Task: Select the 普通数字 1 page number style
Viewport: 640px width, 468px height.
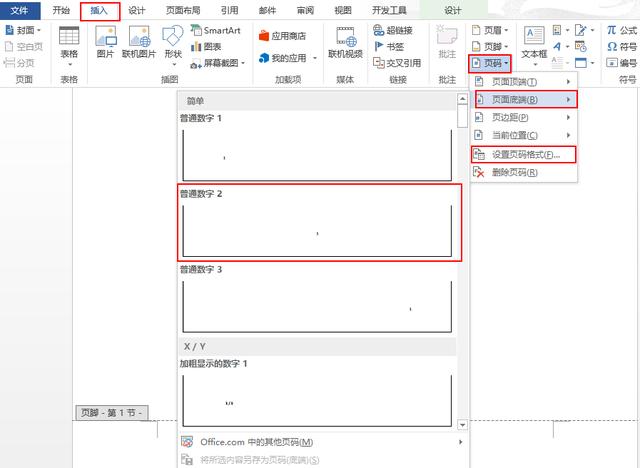Action: coord(318,148)
